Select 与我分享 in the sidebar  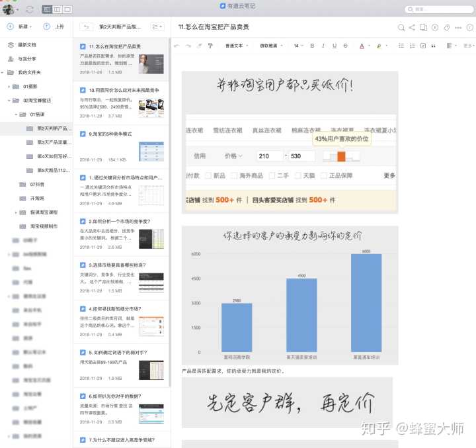(26, 58)
